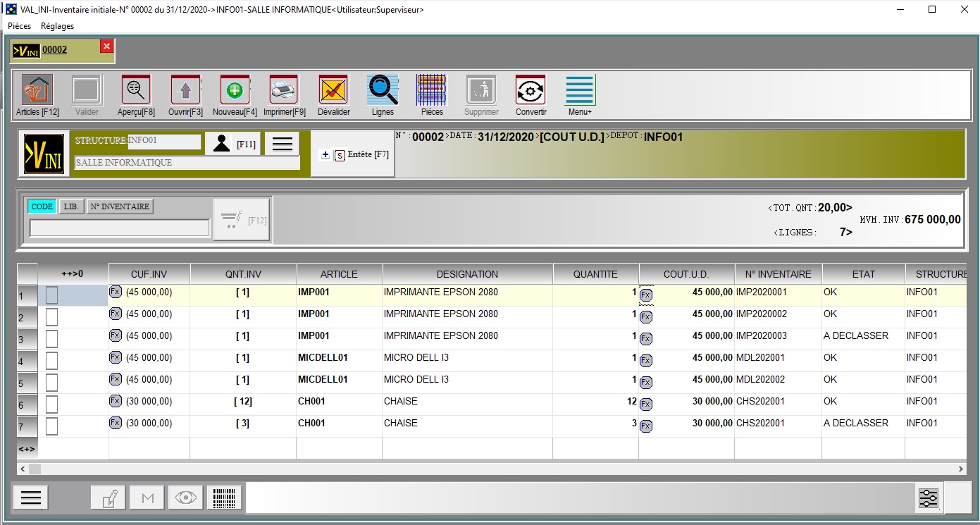The width and height of the screenshot is (980, 525).
Task: Open hamburger menu next to [F11]
Action: (283, 144)
